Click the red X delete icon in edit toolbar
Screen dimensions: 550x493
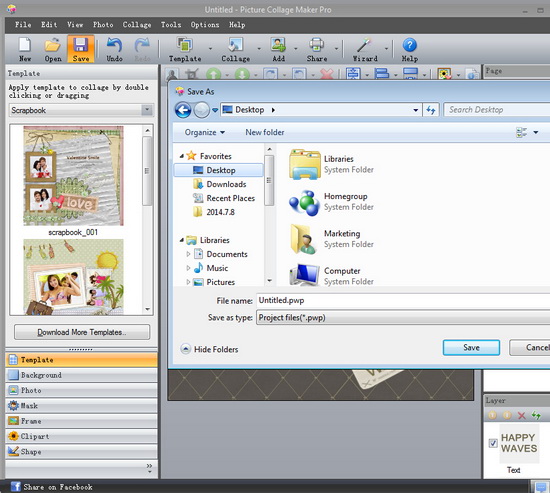coord(327,74)
